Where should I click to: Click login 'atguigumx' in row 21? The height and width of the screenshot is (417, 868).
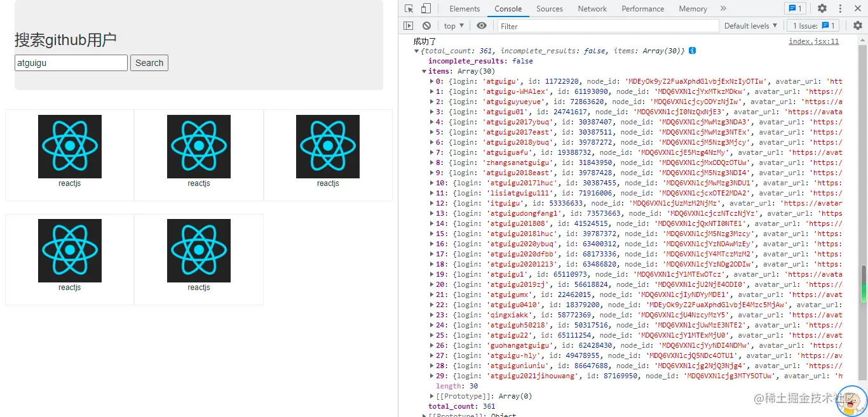(x=510, y=295)
